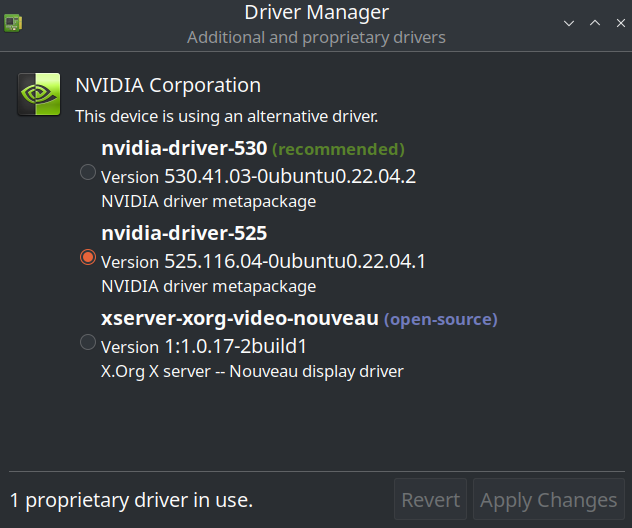Click the '1 proprietary driver in use' status
This screenshot has height=528, width=632.
[131, 500]
